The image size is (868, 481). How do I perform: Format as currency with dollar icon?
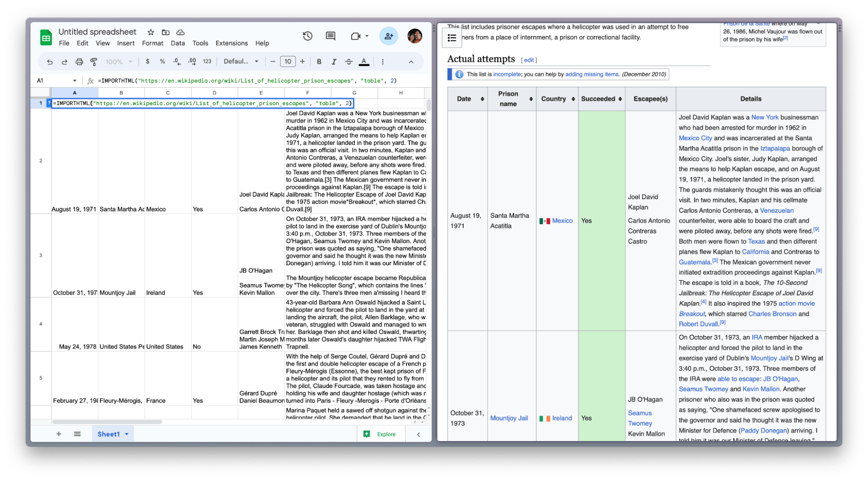148,62
